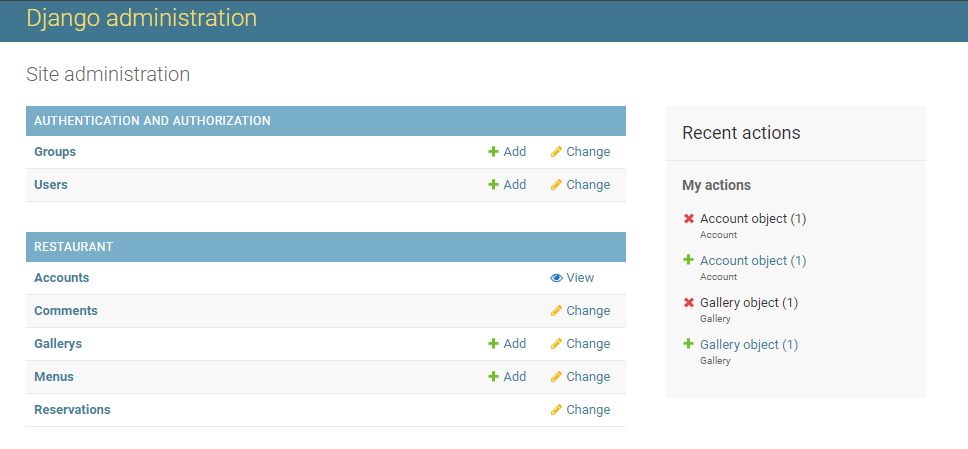Screen dimensions: 968x449
Task: Click the eye icon for Accounts View
Action: click(x=556, y=278)
